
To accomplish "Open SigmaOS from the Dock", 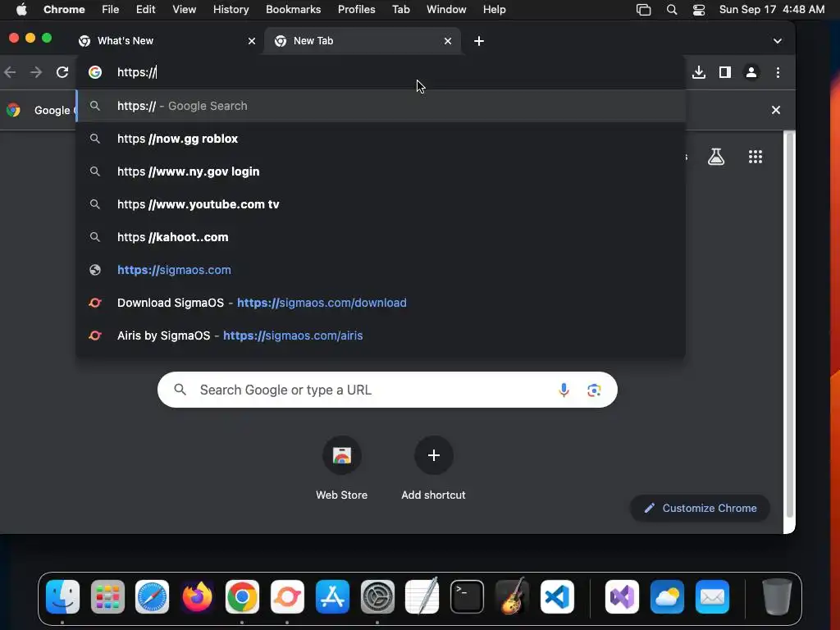I will [287, 596].
